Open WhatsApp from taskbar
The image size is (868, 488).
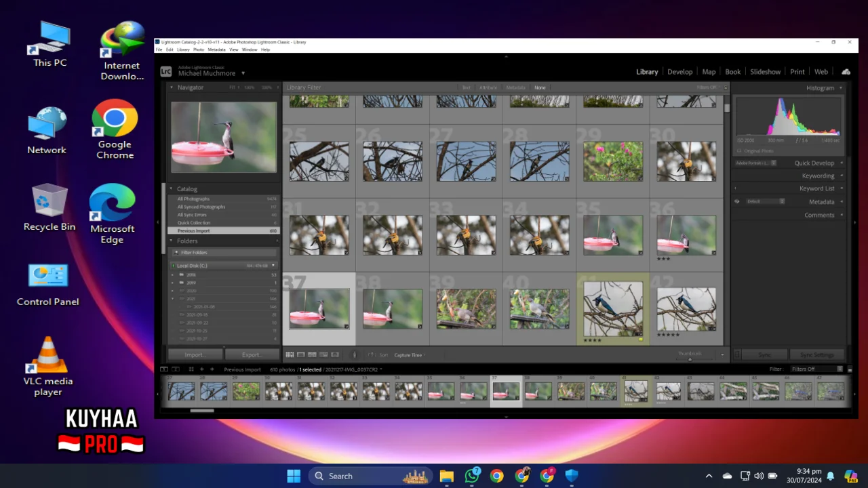(472, 476)
